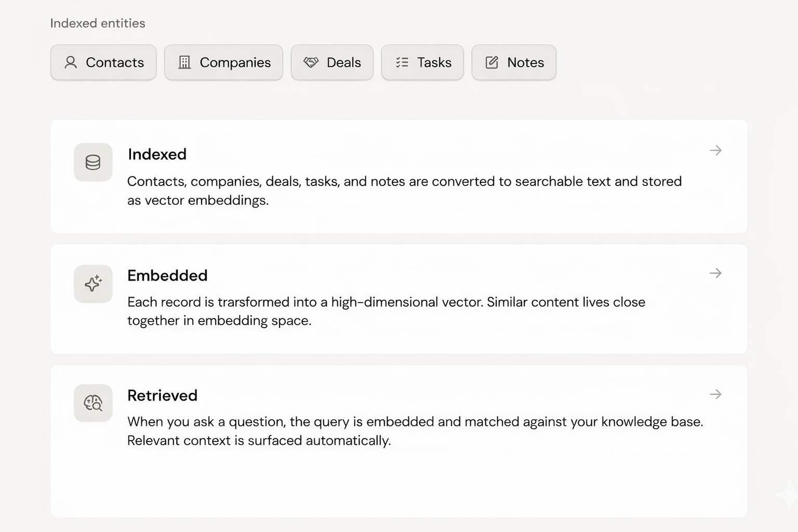This screenshot has height=532, width=798.
Task: Click the pencil icon in the Notes chip
Action: (491, 62)
